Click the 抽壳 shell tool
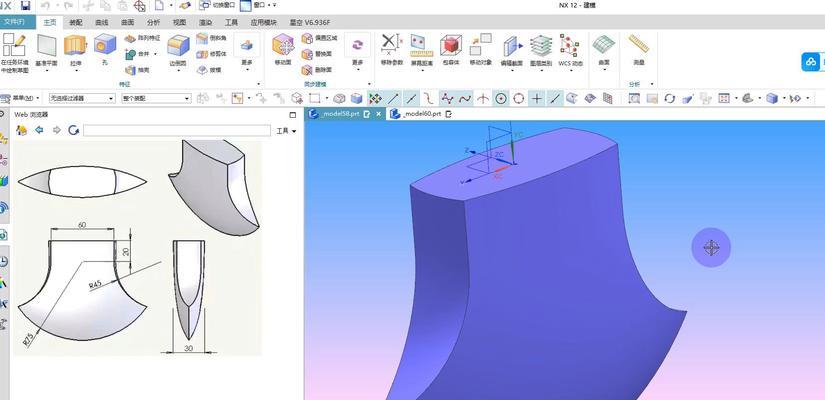Screen dimensions: 825x400 [x=138, y=69]
